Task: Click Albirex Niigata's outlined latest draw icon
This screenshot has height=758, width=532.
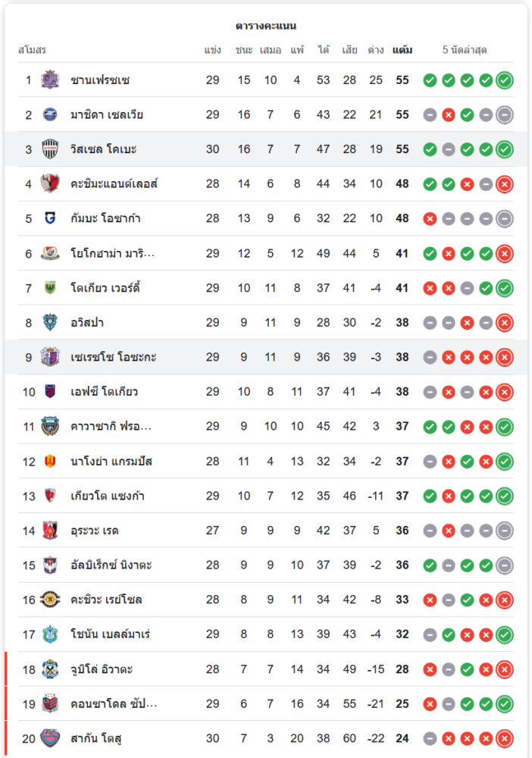Action: point(505,565)
